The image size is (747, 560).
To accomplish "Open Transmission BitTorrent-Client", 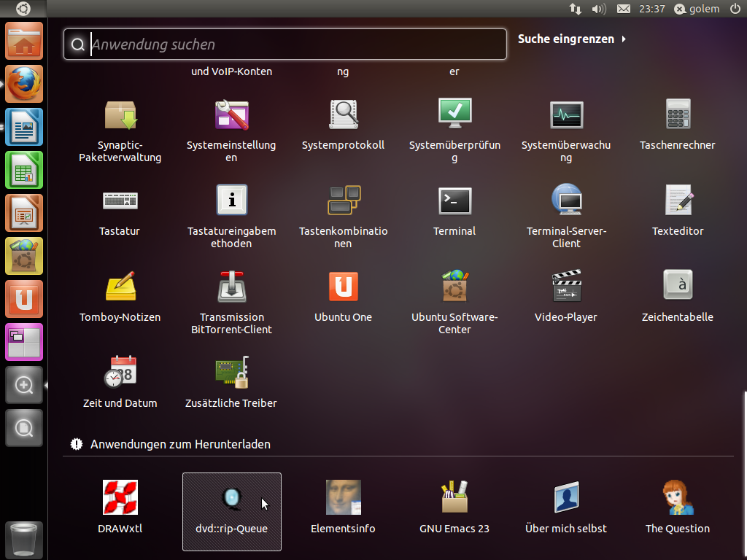I will (x=231, y=287).
